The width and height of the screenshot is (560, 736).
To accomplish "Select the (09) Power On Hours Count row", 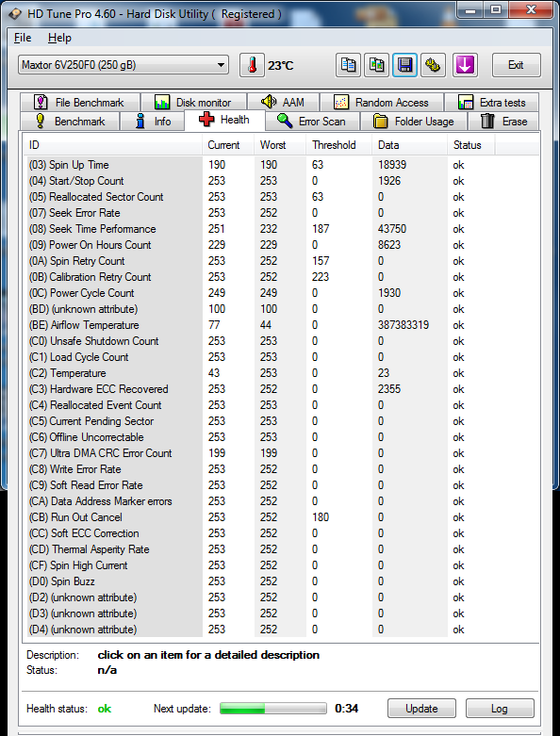I will click(281, 245).
